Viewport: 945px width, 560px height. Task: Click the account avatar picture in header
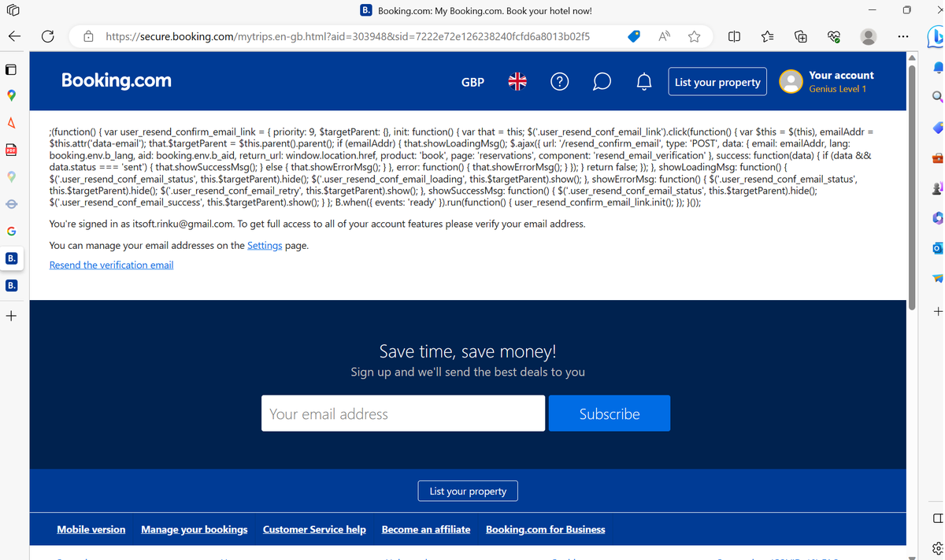point(791,81)
